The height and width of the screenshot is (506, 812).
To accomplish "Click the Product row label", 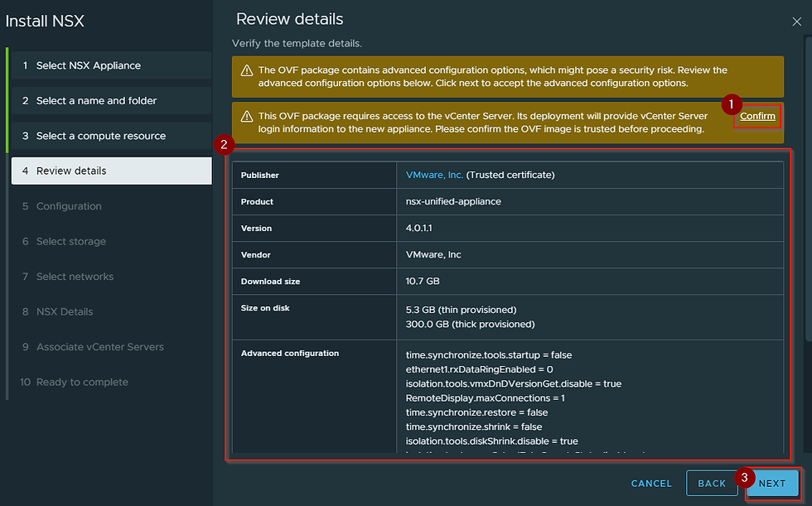I will pyautogui.click(x=257, y=202).
